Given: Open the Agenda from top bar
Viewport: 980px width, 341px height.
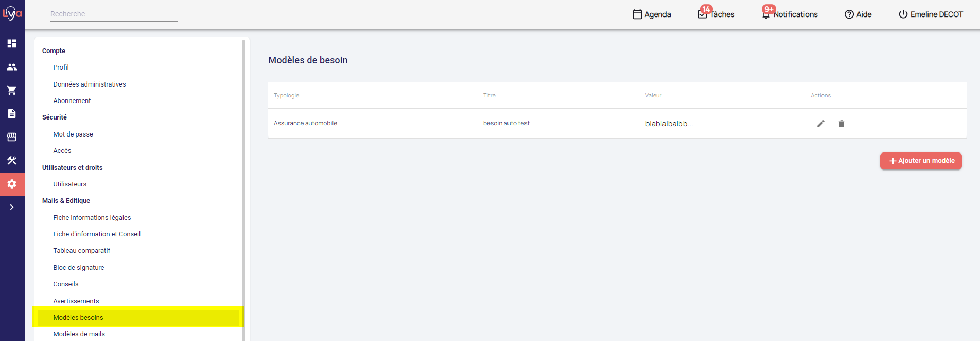Looking at the screenshot, I should coord(652,14).
